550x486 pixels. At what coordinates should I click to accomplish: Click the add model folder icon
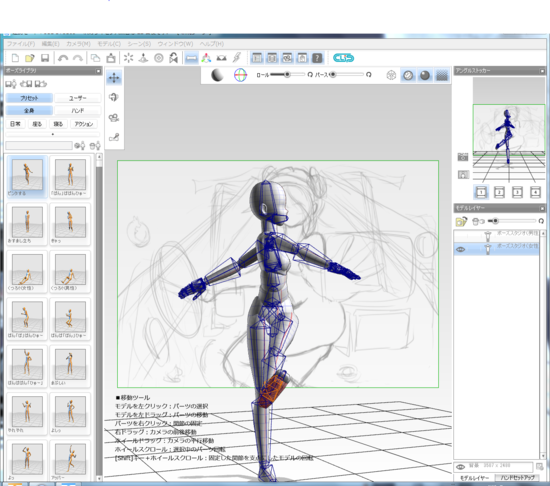(461, 221)
